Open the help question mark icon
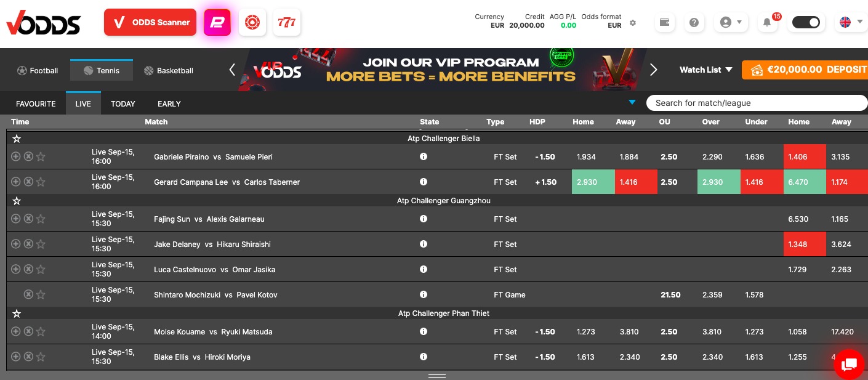The height and width of the screenshot is (380, 868). coord(694,22)
